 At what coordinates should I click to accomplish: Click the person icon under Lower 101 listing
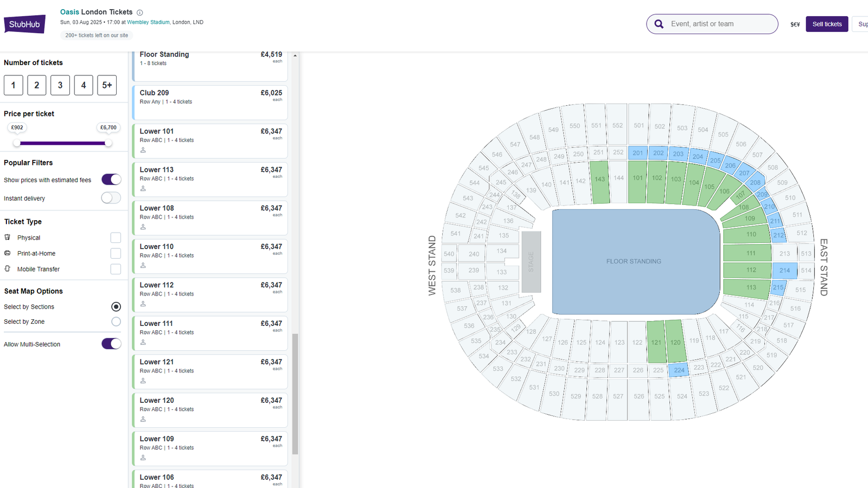point(143,150)
